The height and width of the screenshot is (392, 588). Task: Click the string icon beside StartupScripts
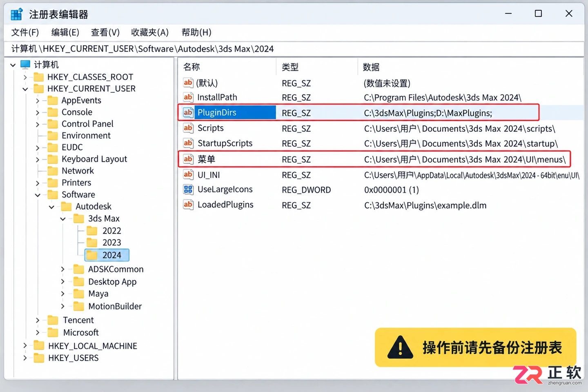click(x=188, y=143)
